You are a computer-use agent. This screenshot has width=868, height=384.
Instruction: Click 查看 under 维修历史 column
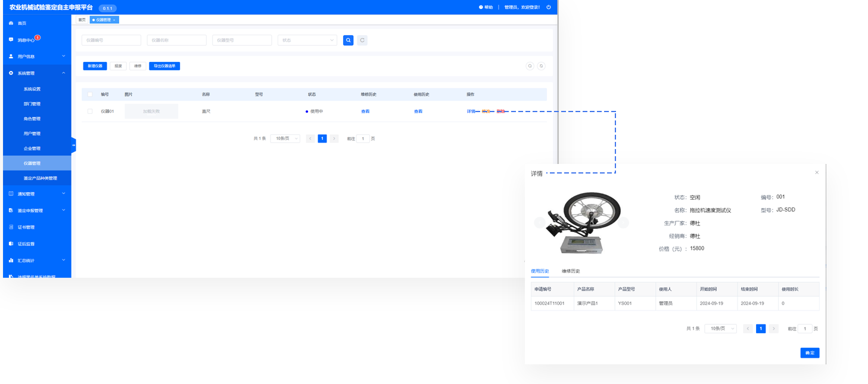click(x=365, y=112)
